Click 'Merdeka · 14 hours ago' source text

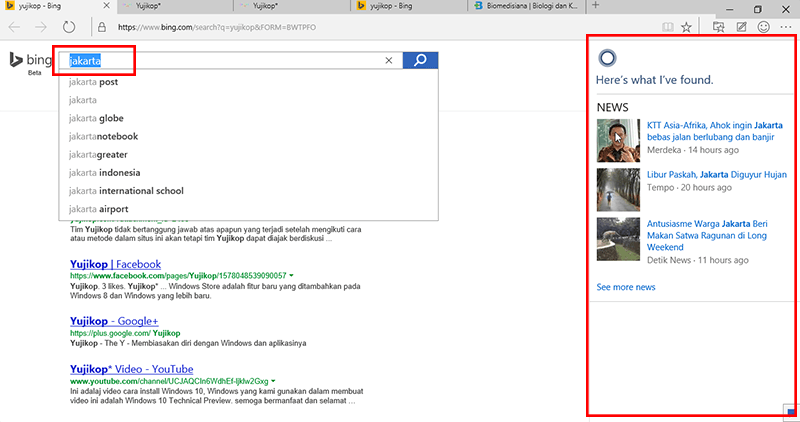click(x=693, y=150)
